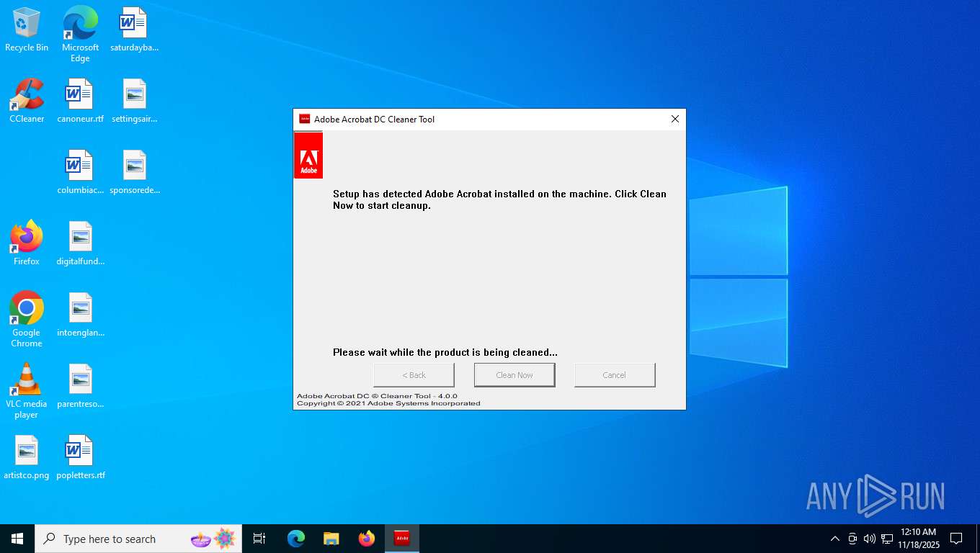Open network settings tray icon
The width and height of the screenshot is (980, 553).
coord(887,539)
